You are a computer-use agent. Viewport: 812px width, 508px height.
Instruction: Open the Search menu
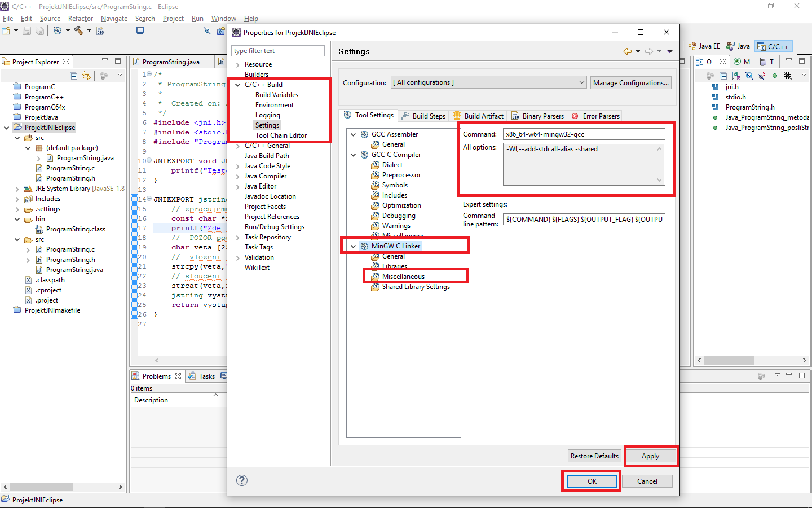click(x=145, y=18)
